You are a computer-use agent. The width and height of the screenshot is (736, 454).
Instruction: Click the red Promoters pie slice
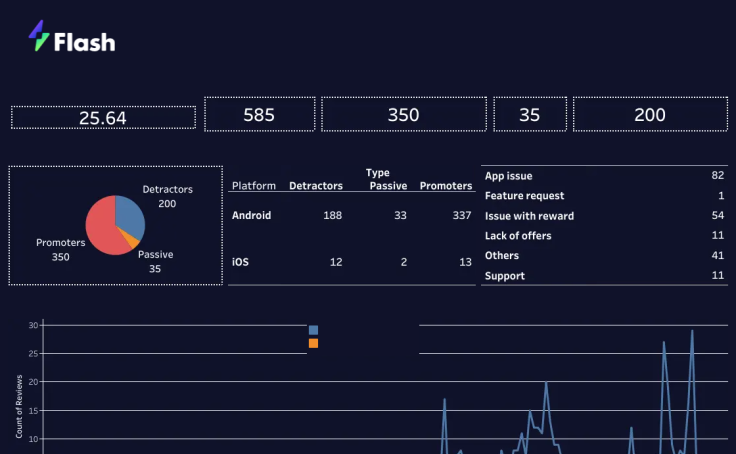(x=102, y=228)
